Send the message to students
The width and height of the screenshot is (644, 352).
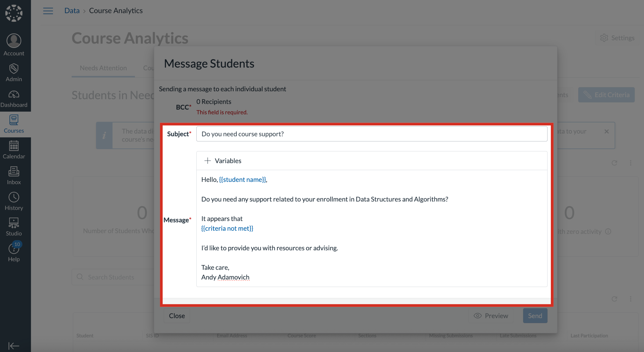click(535, 316)
